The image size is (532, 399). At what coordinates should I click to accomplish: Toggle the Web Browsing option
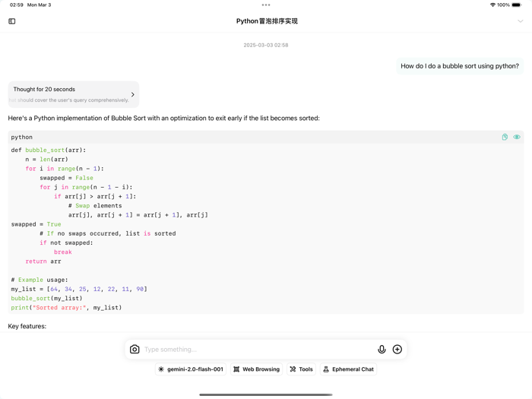tap(257, 369)
